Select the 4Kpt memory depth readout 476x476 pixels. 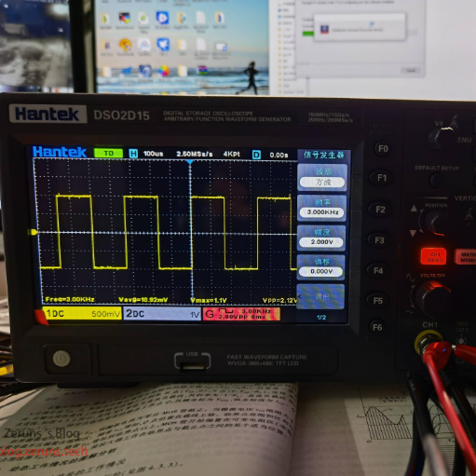(232, 154)
